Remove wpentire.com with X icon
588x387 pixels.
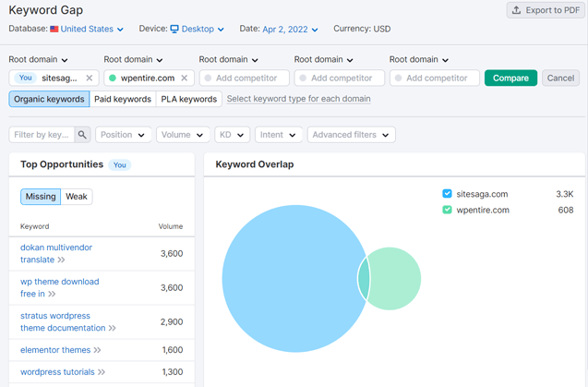[184, 79]
